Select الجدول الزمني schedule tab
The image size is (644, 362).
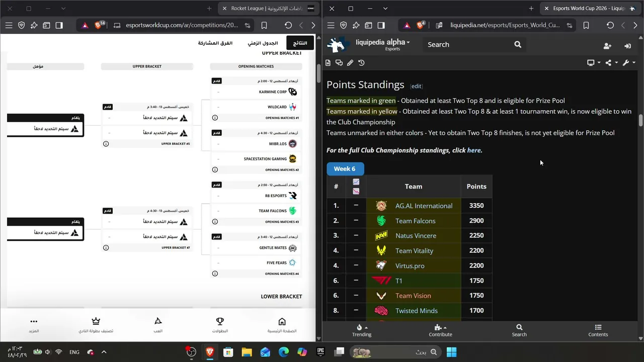[x=263, y=43]
